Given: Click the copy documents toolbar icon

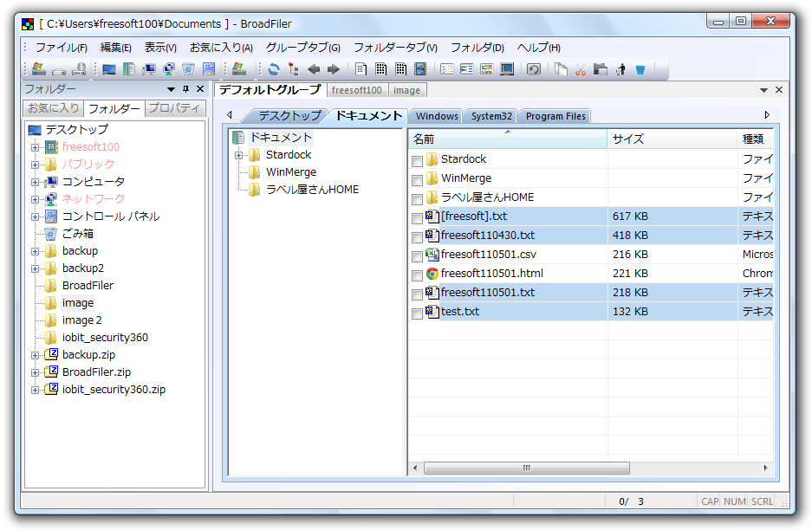Looking at the screenshot, I should (561, 68).
